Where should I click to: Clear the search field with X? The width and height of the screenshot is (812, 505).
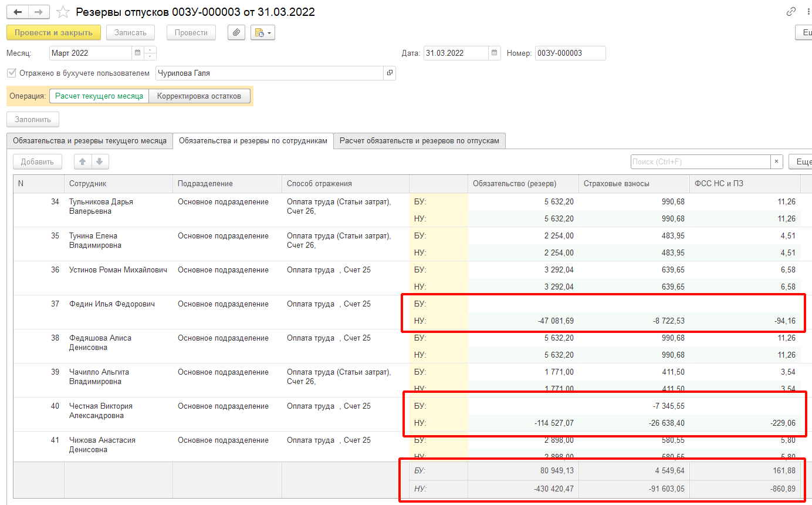click(777, 162)
